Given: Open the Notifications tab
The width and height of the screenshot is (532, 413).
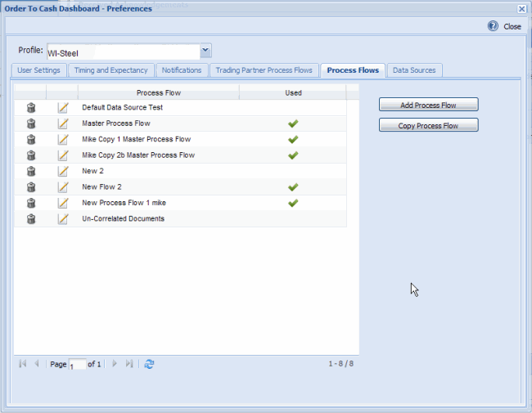Looking at the screenshot, I should point(182,70).
